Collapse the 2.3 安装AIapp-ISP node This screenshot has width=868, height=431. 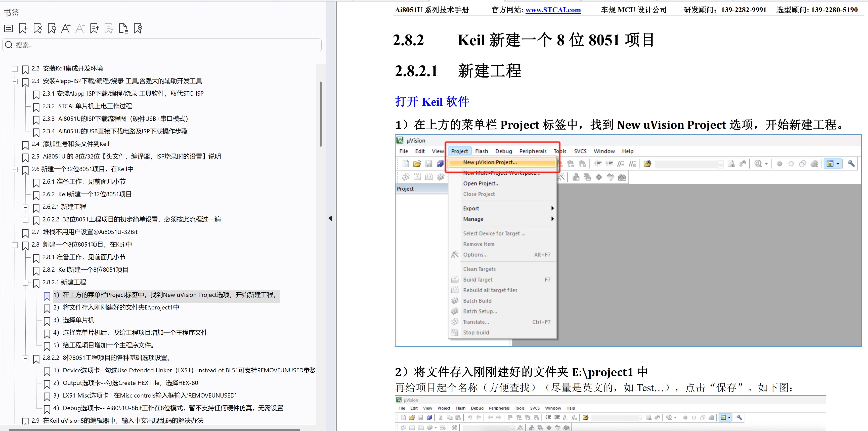coord(15,81)
